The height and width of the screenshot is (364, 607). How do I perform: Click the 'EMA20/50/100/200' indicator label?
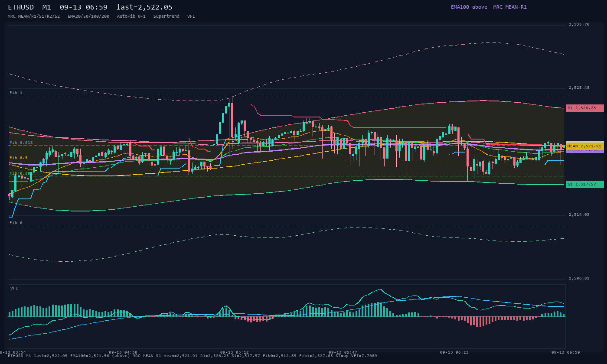pyautogui.click(x=88, y=16)
